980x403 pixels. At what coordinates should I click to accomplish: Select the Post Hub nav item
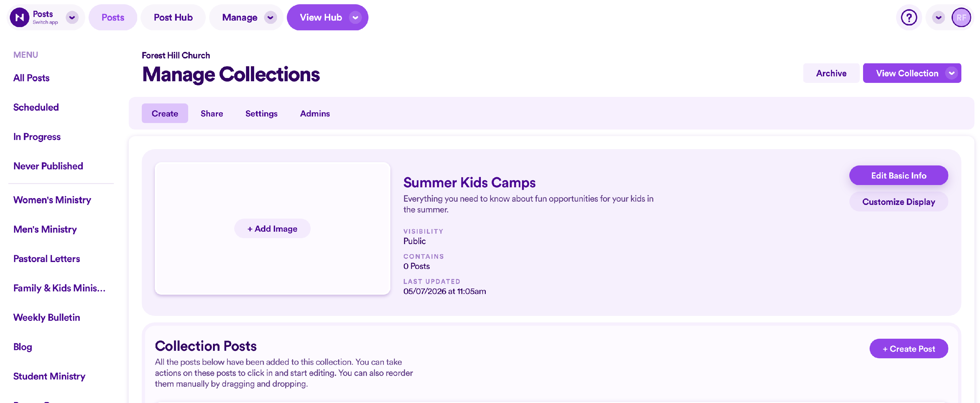tap(173, 18)
